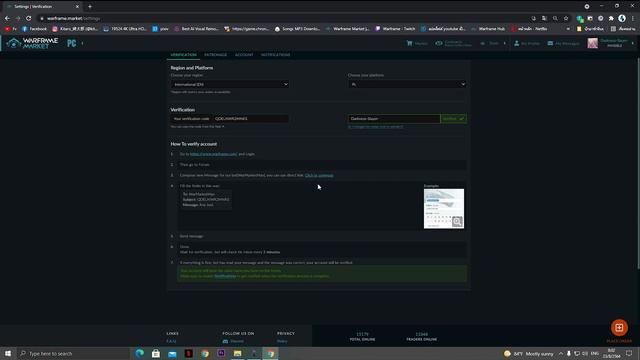The height and width of the screenshot is (360, 640).
Task: Open the Mail app from the taskbar
Action: tap(172, 353)
